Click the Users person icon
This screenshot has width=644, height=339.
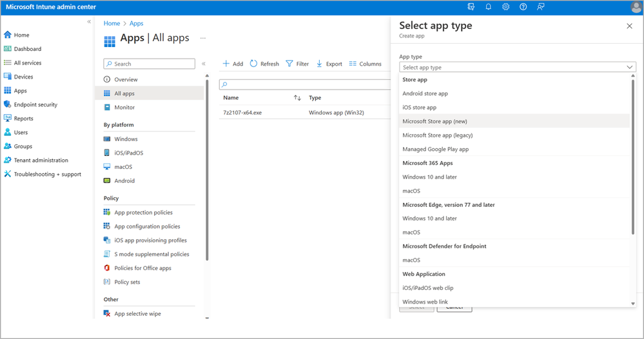click(x=7, y=132)
